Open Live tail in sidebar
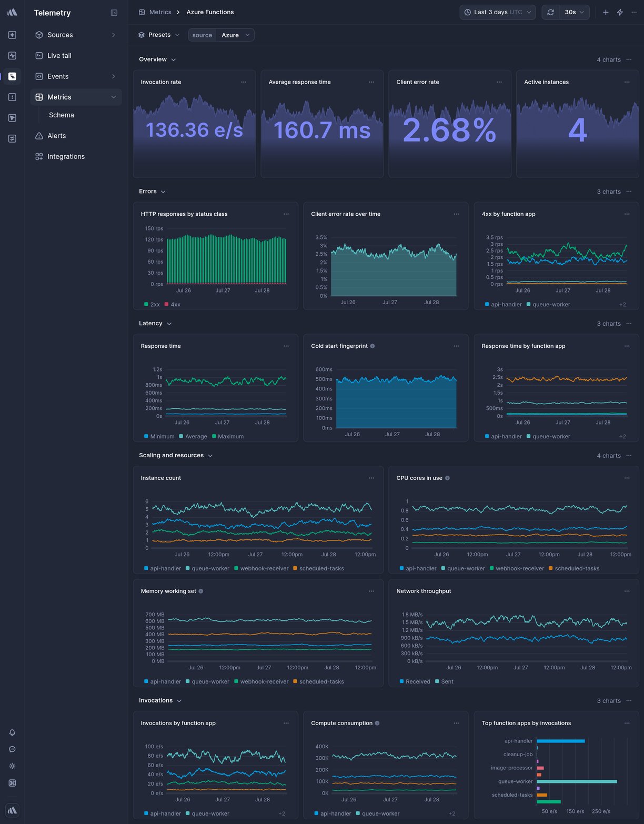The height and width of the screenshot is (824, 644). 76,55
